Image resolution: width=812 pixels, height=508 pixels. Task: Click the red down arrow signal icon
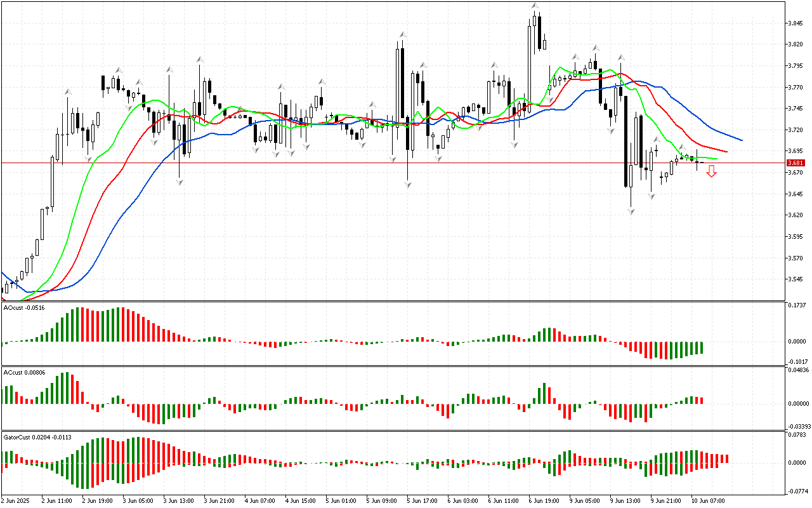(712, 171)
